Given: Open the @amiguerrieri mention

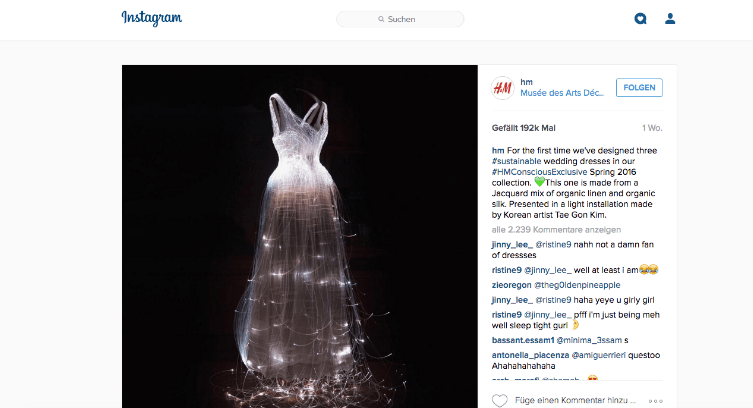Looking at the screenshot, I should click(x=598, y=355).
